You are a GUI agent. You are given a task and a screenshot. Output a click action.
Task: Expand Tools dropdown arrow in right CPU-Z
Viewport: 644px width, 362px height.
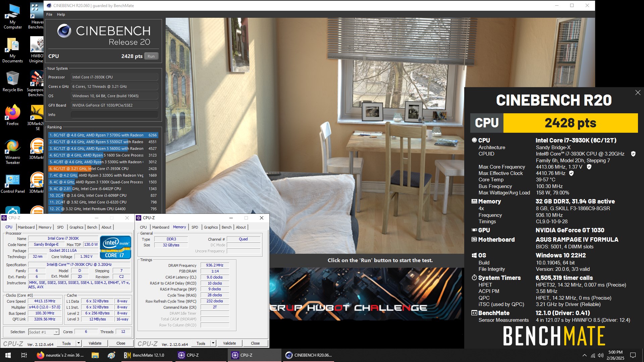coord(213,344)
